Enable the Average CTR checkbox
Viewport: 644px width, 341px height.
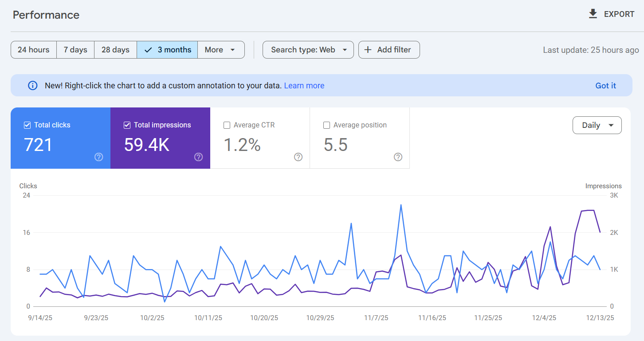[227, 125]
